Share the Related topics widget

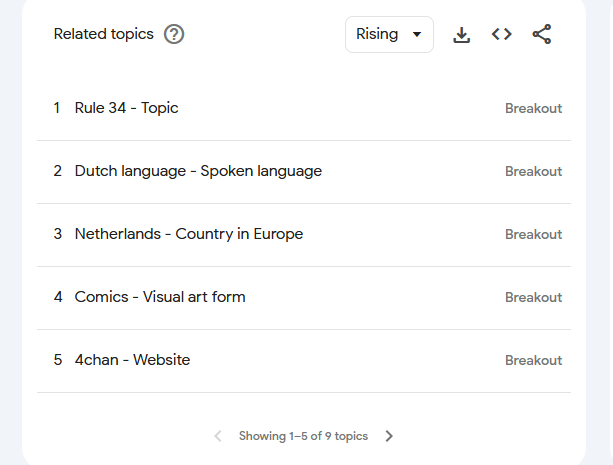[541, 34]
